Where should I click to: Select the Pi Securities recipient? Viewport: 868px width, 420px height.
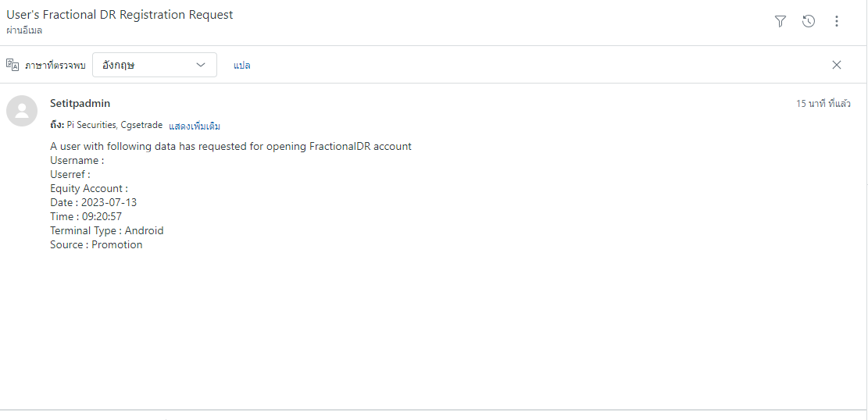coord(91,126)
